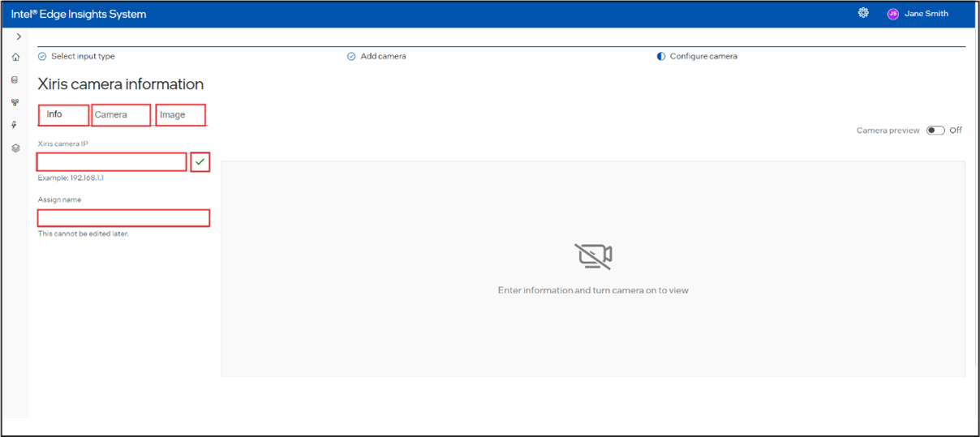Open the Home icon in sidebar
The image size is (980, 437).
pyautogui.click(x=15, y=58)
